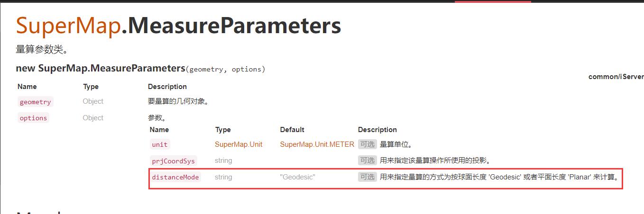
Task: Open the SuperMap.Unit type link
Action: tap(239, 144)
